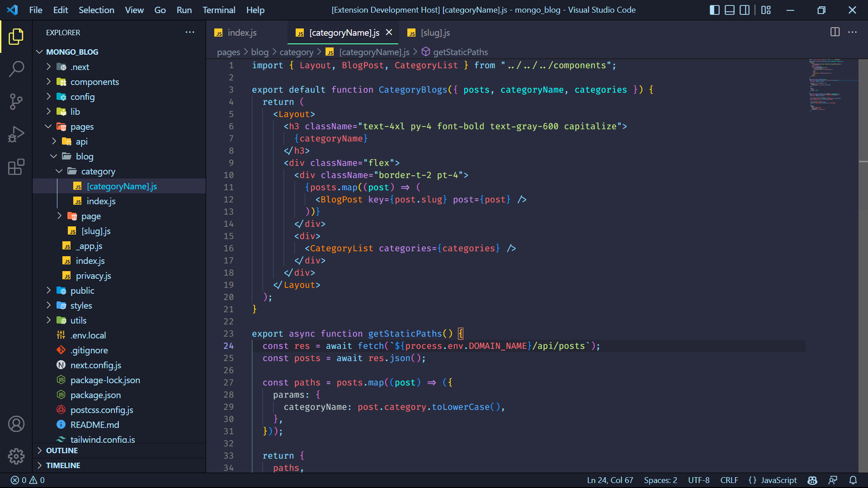Expand the .next folder

[80, 67]
